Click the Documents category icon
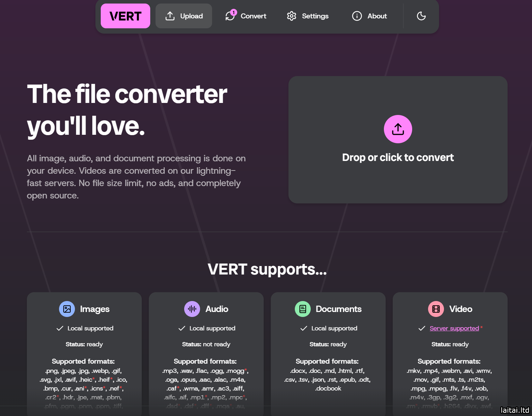This screenshot has height=416, width=532. pos(303,309)
